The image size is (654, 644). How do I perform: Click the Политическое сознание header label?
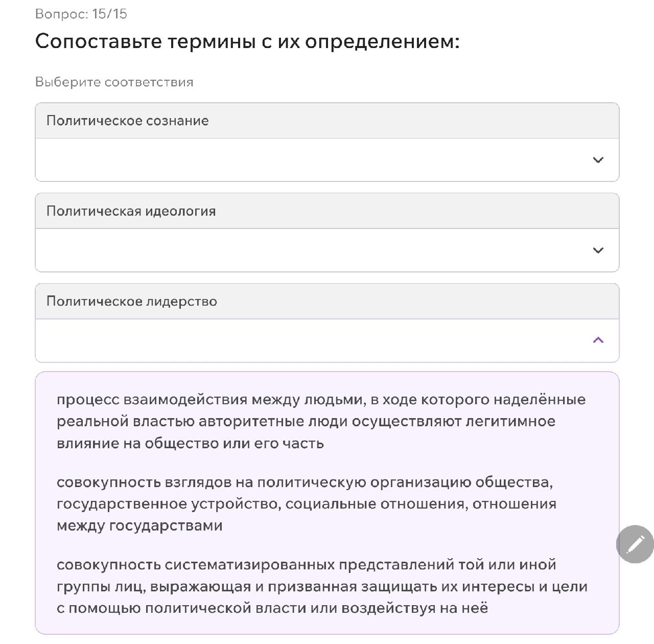(128, 121)
